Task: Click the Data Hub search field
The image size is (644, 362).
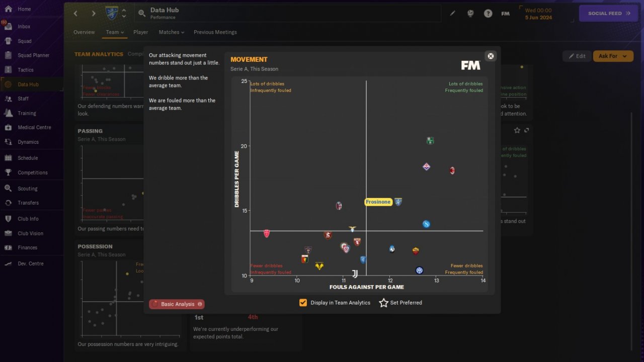Action: [x=288, y=14]
